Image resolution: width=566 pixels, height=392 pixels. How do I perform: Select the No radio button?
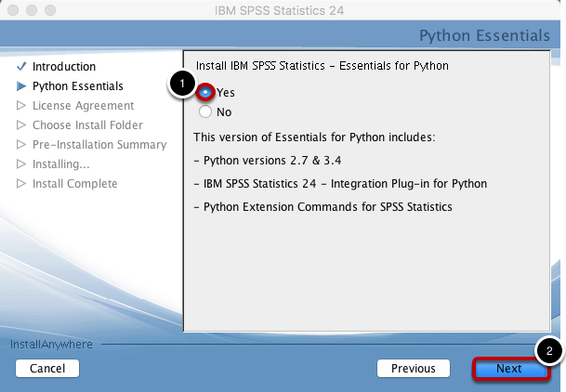click(x=205, y=111)
